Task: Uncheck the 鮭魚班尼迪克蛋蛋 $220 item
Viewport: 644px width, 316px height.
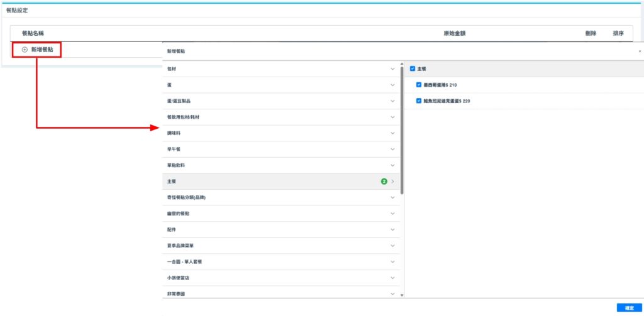Action: click(419, 101)
